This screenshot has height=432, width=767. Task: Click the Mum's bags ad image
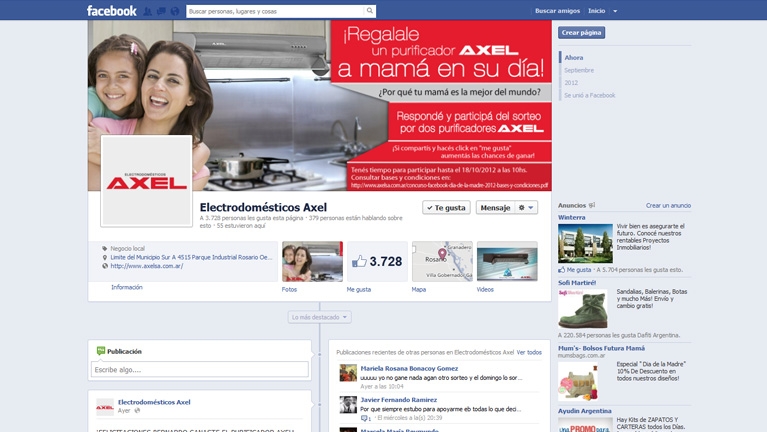[x=578, y=382]
